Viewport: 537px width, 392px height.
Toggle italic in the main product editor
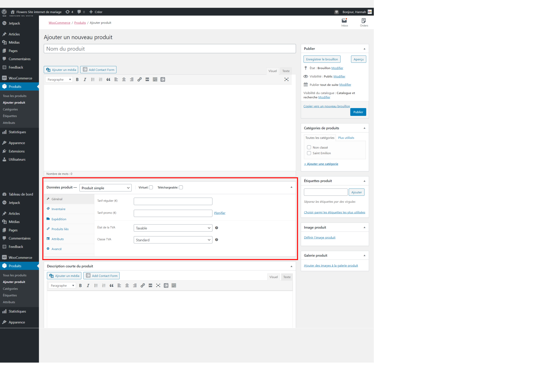pos(85,80)
